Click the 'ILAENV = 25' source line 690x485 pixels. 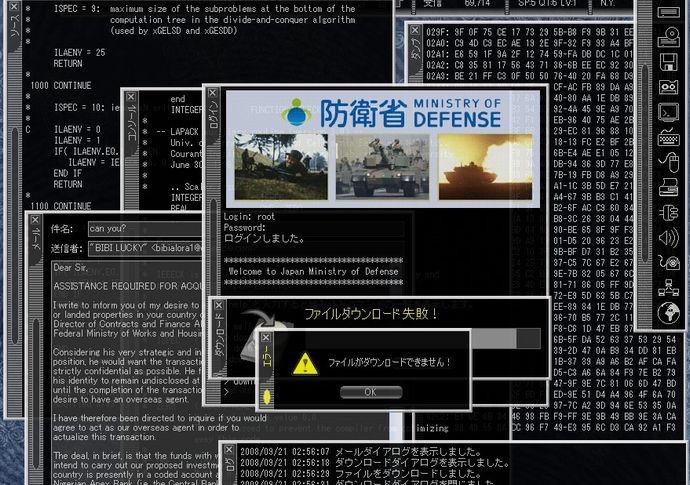pos(80,52)
